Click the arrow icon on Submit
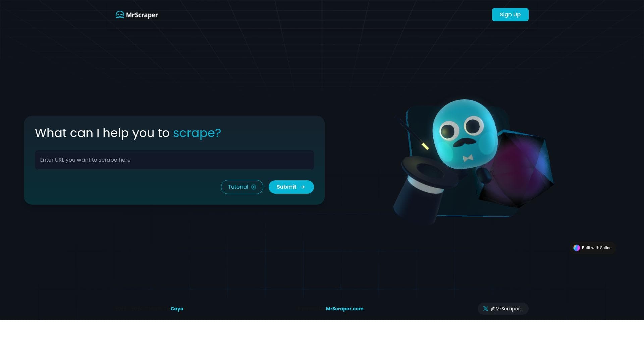Screen dimensions: 644x362 (303, 187)
